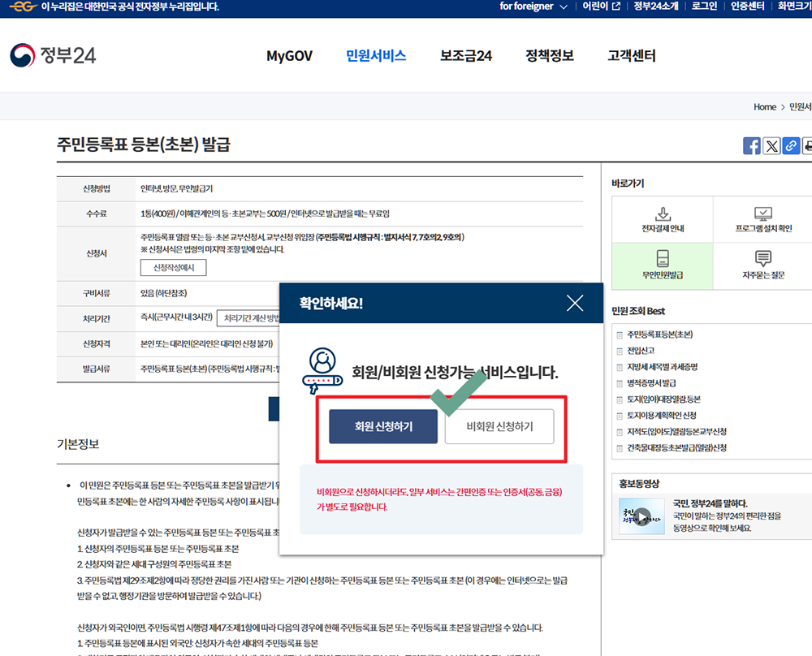The width and height of the screenshot is (812, 656).
Task: Click the 회원 신청하기 button
Action: (383, 426)
